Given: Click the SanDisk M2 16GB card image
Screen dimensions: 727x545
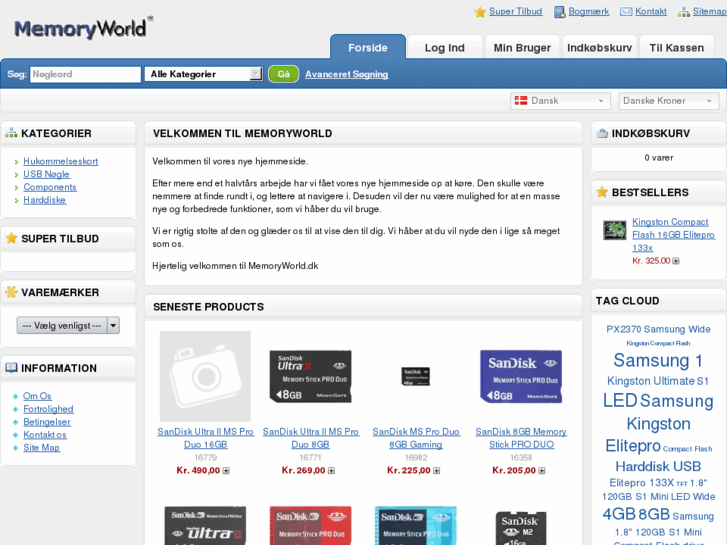Looking at the screenshot, I should [x=521, y=528].
